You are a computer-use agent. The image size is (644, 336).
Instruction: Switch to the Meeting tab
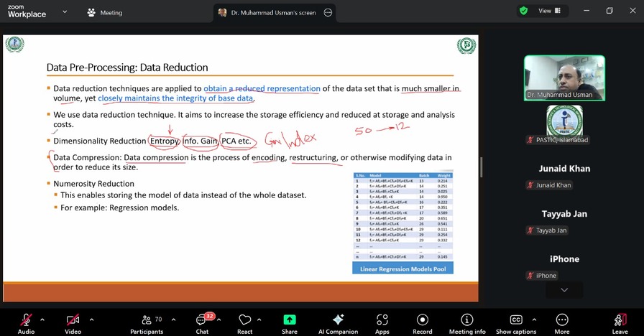point(104,12)
